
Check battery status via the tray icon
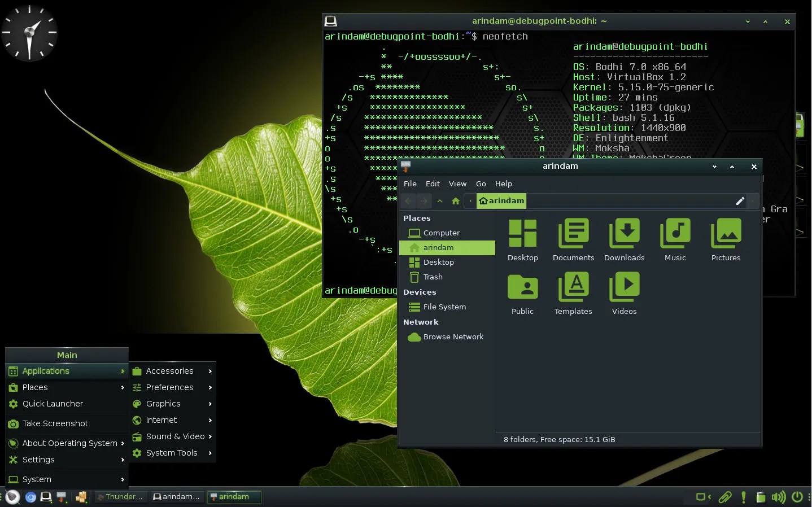pos(761,497)
